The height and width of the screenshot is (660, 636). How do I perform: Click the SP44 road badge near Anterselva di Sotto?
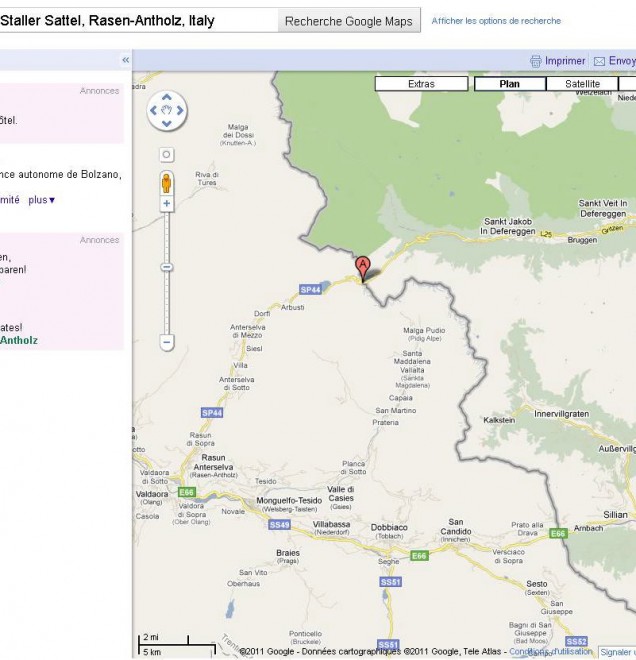pos(212,413)
